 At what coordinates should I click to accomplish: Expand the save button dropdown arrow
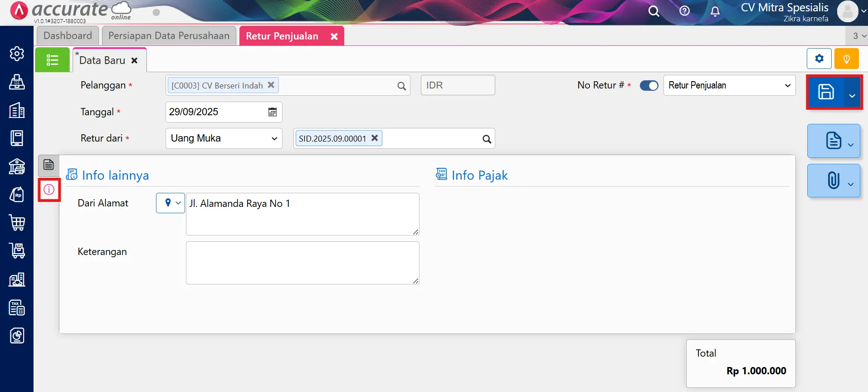point(852,96)
